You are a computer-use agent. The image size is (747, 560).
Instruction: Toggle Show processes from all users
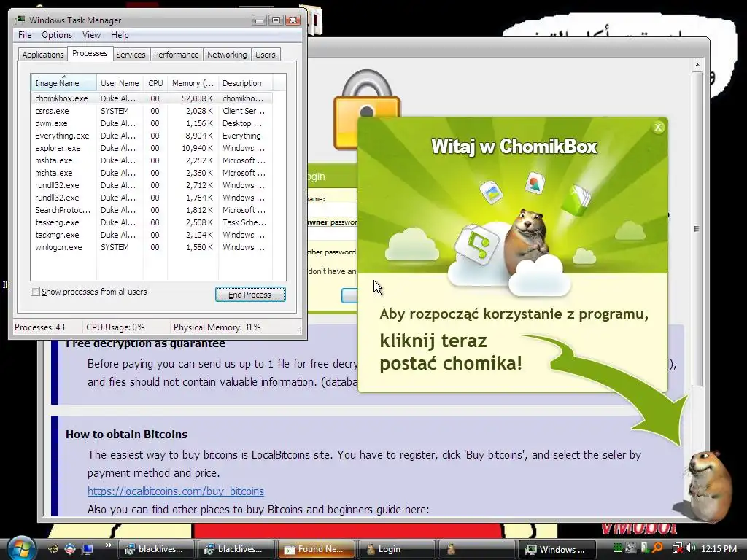(35, 292)
